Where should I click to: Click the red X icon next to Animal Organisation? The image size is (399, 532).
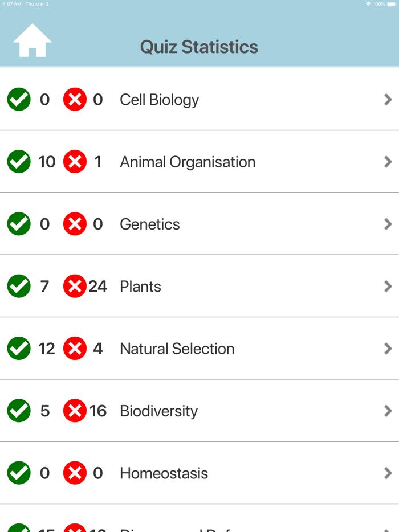coord(75,162)
